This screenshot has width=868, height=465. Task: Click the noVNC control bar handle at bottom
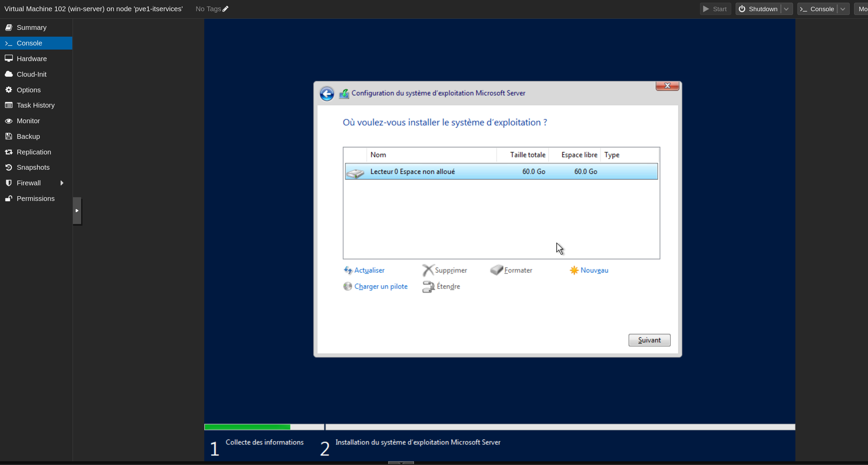pyautogui.click(x=401, y=462)
